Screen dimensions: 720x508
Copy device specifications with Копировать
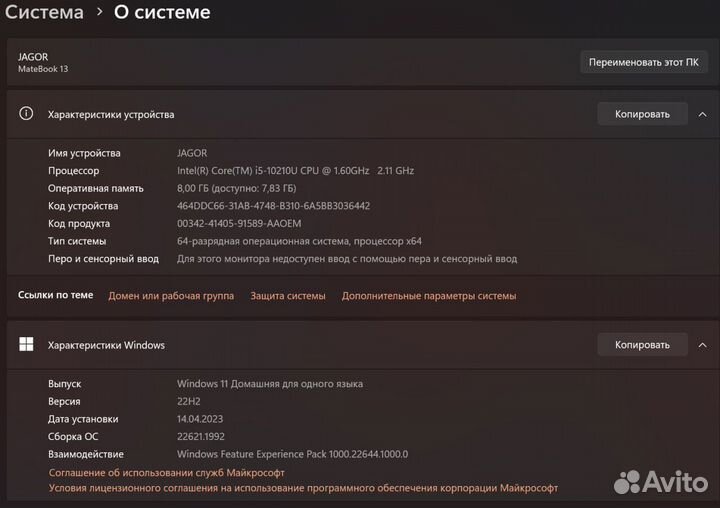coord(642,114)
